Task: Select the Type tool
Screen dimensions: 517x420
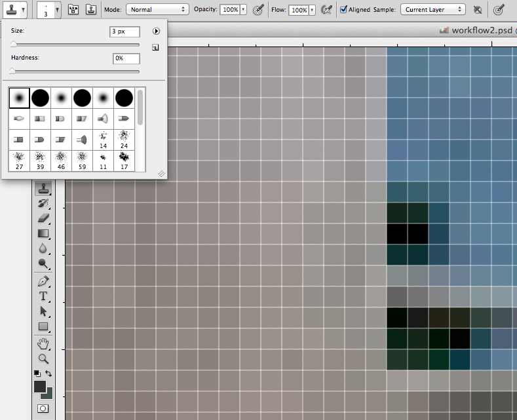Action: coord(43,296)
